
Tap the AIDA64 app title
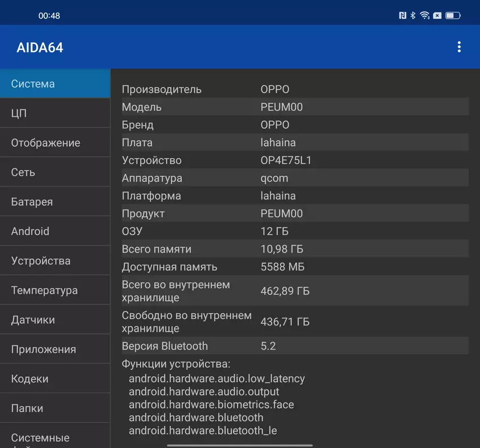point(40,47)
